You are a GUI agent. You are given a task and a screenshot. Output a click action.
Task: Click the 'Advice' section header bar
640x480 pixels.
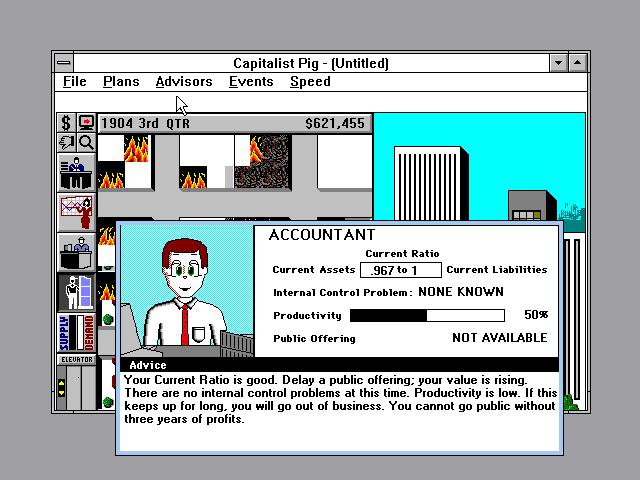click(x=339, y=365)
